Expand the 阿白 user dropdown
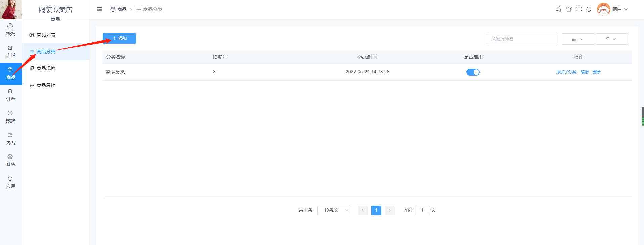This screenshot has height=245, width=644. (620, 9)
